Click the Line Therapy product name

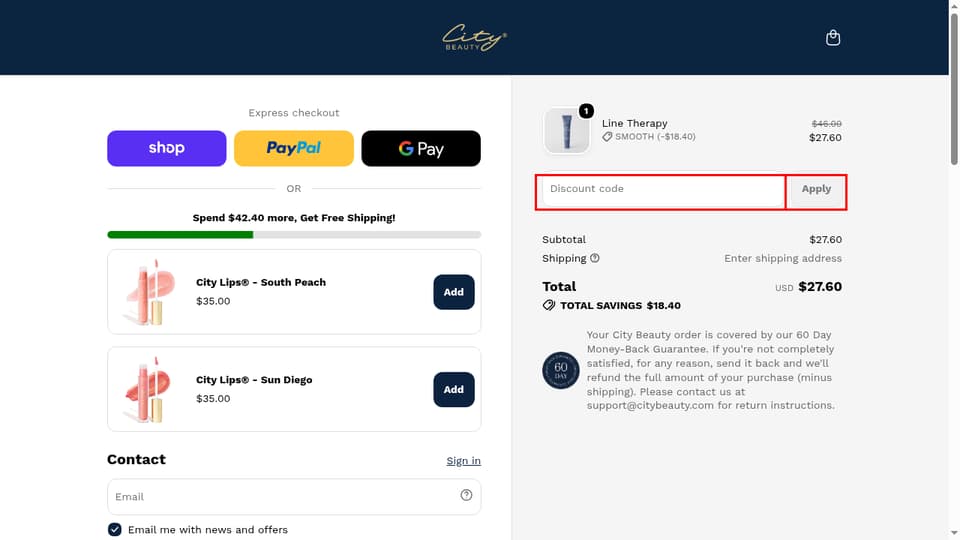pos(634,123)
